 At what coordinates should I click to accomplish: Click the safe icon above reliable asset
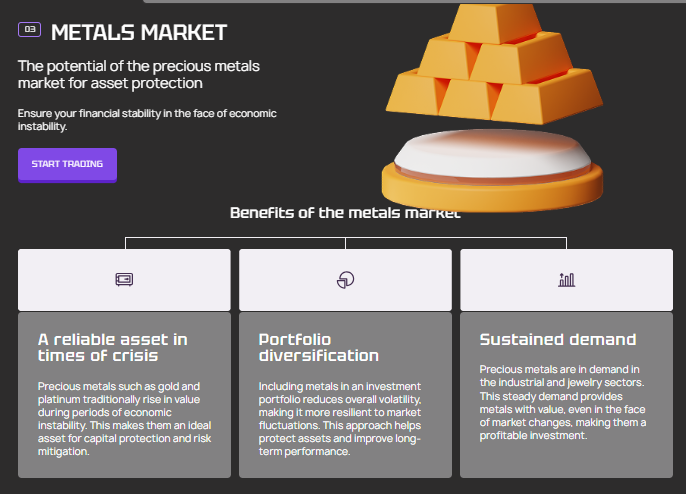(125, 279)
